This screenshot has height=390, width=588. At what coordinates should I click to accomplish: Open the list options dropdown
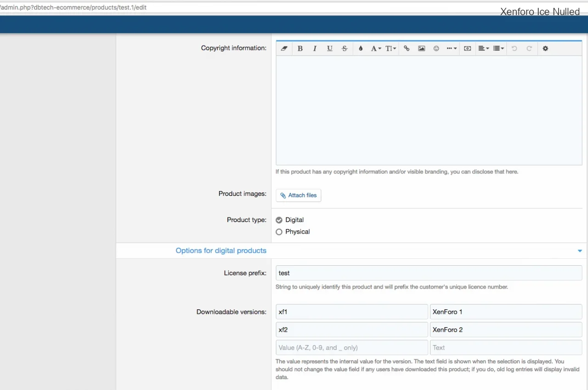pos(498,49)
